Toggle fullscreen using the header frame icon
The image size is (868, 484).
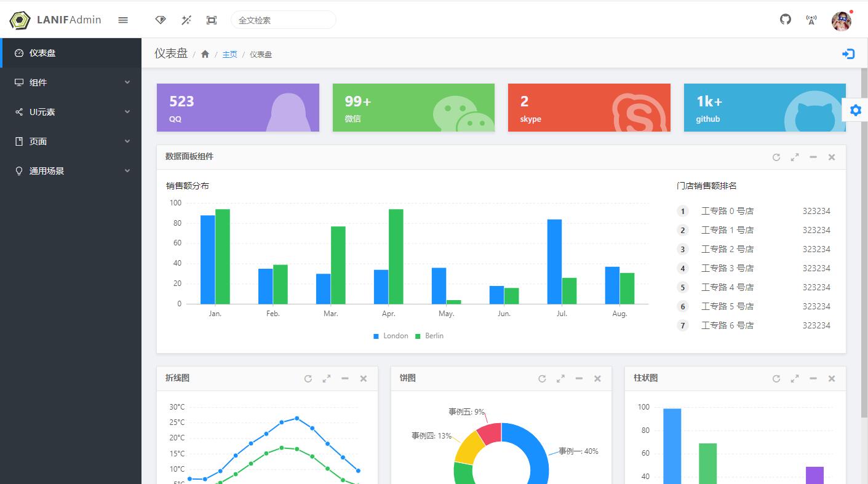212,20
